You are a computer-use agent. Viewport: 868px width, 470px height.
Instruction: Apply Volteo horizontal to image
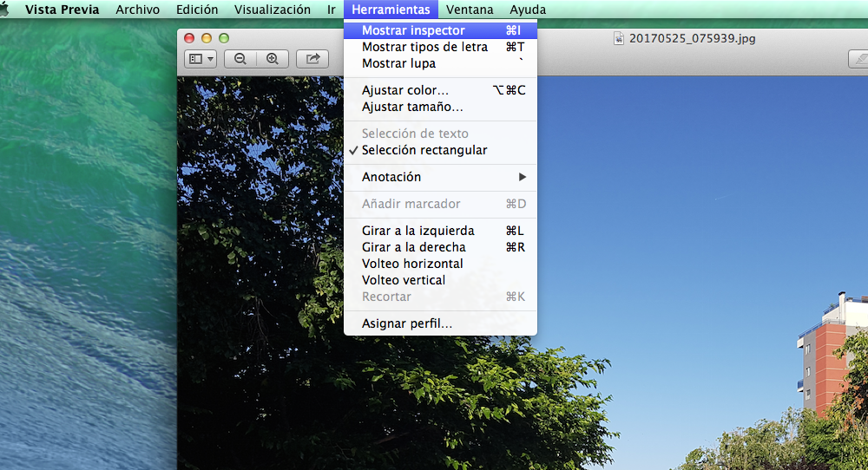pos(412,264)
